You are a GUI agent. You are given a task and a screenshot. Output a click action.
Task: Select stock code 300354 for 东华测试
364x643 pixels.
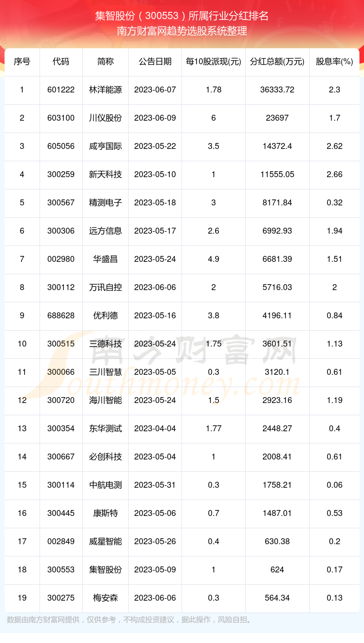coord(61,429)
